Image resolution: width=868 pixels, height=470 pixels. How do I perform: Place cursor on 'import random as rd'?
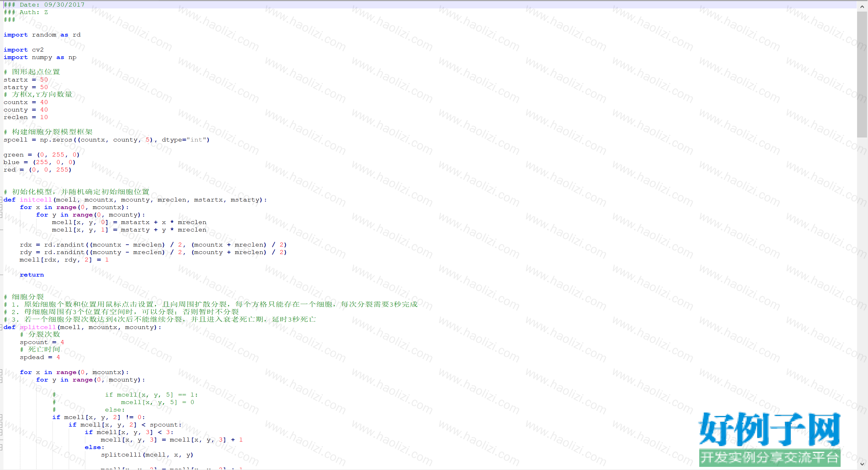(x=42, y=35)
